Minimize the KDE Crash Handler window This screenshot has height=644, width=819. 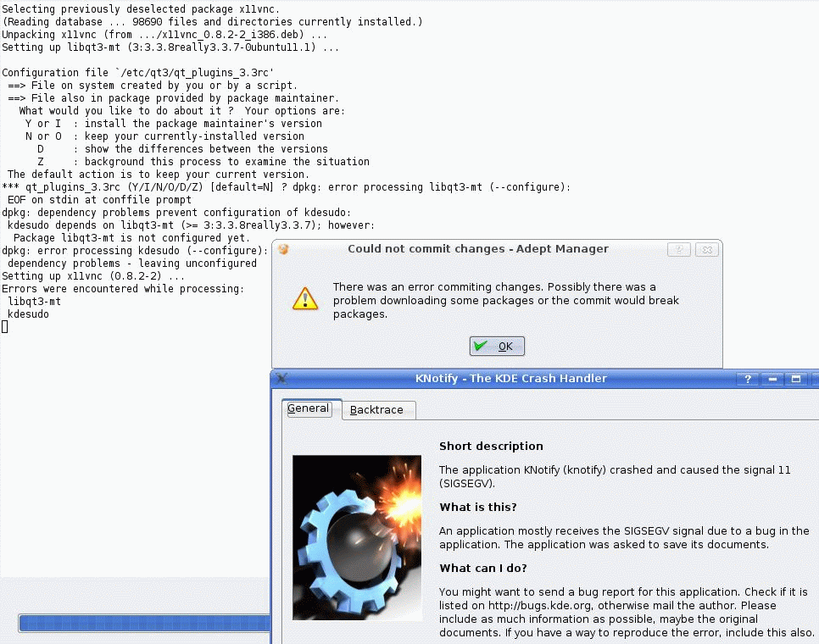pyautogui.click(x=772, y=379)
